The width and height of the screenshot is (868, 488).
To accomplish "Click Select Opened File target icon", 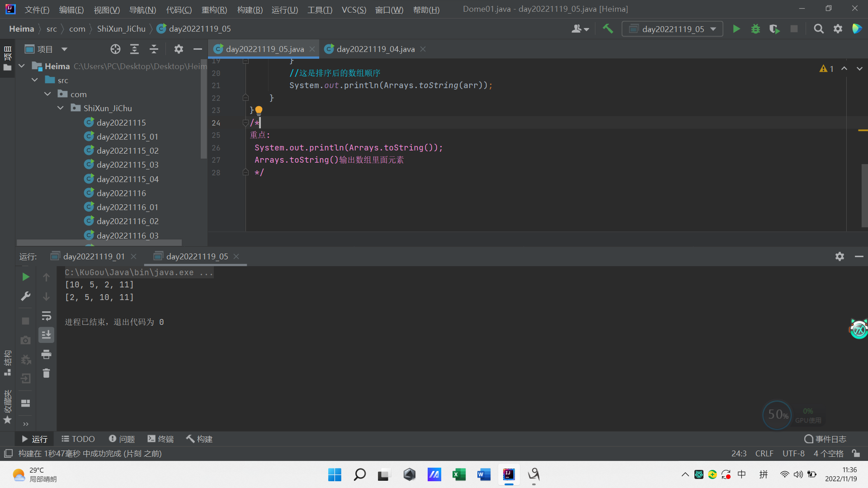I will pyautogui.click(x=115, y=49).
